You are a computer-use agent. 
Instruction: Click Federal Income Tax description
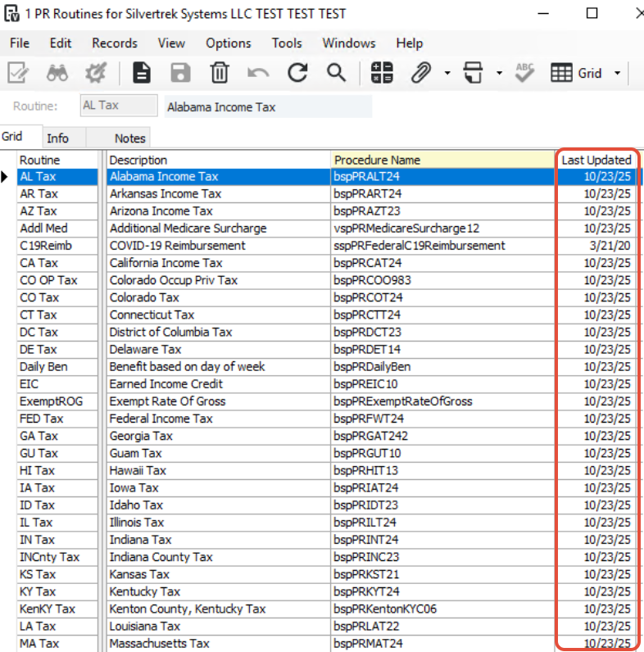click(x=219, y=419)
